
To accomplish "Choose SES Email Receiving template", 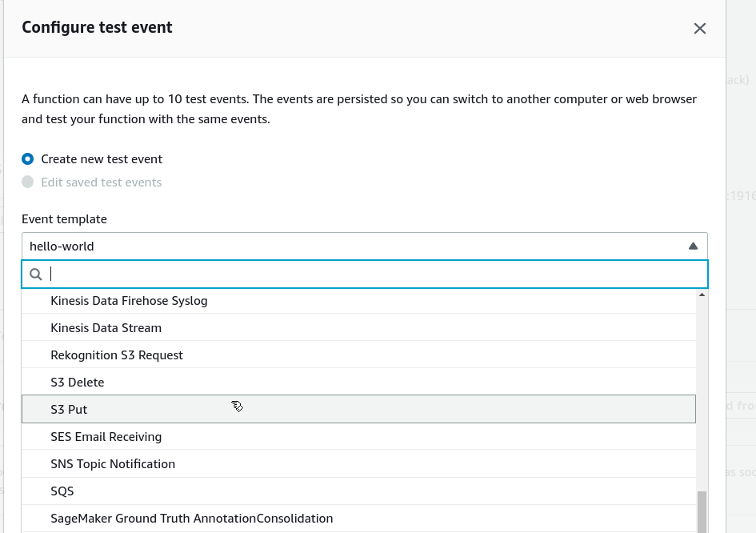I will click(x=358, y=436).
